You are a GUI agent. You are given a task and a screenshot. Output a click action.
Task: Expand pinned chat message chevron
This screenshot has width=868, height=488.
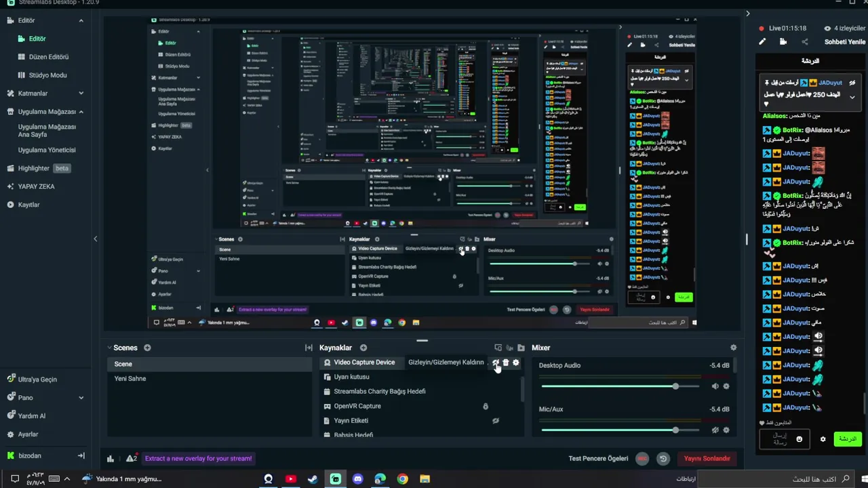(x=852, y=97)
